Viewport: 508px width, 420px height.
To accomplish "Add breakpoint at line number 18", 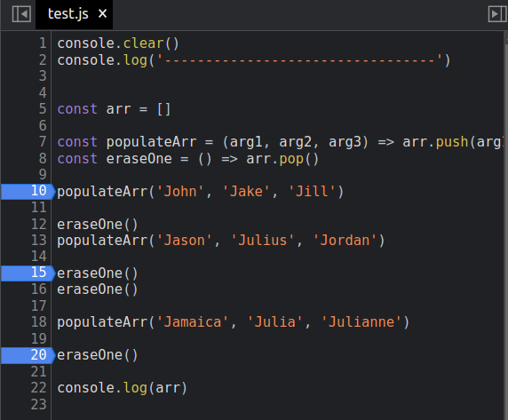I will pyautogui.click(x=39, y=322).
